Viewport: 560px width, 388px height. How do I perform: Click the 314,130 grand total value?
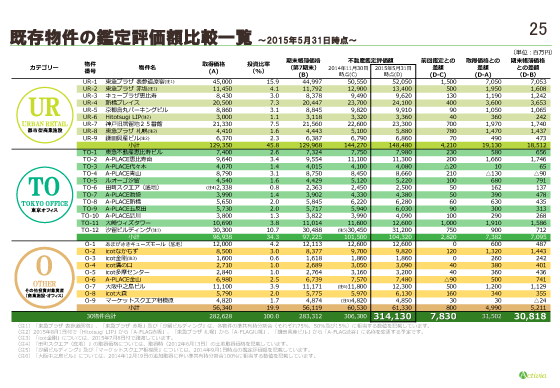point(392,316)
